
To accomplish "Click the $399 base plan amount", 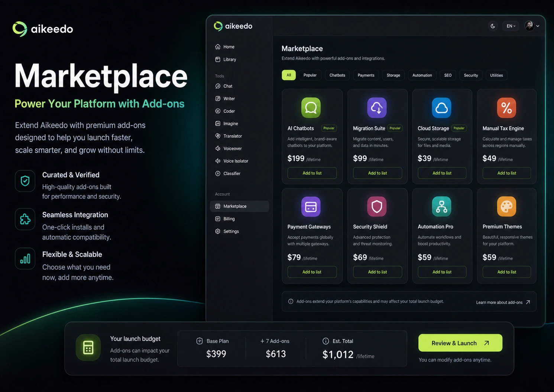I will 216,354.
